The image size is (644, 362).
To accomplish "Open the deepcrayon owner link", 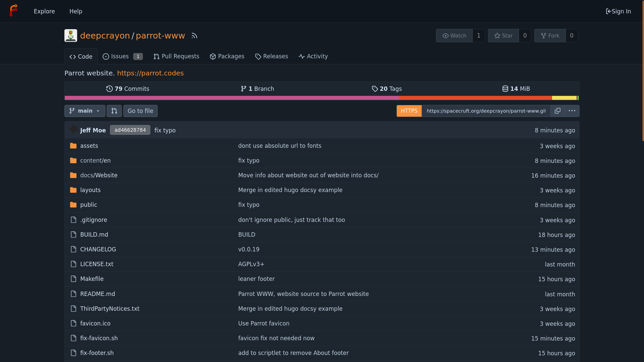I will coord(105,36).
